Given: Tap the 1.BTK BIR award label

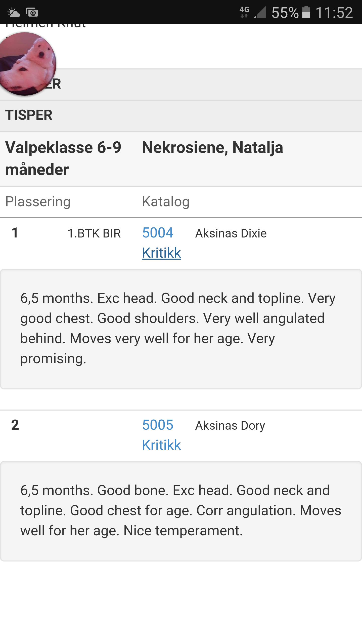Looking at the screenshot, I should [94, 233].
